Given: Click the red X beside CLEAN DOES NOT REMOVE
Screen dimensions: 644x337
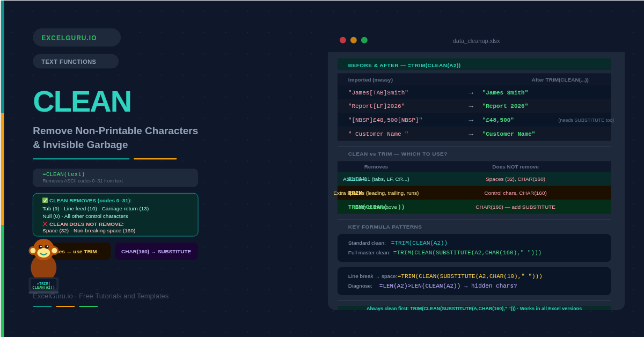Looking at the screenshot, I should (45, 224).
